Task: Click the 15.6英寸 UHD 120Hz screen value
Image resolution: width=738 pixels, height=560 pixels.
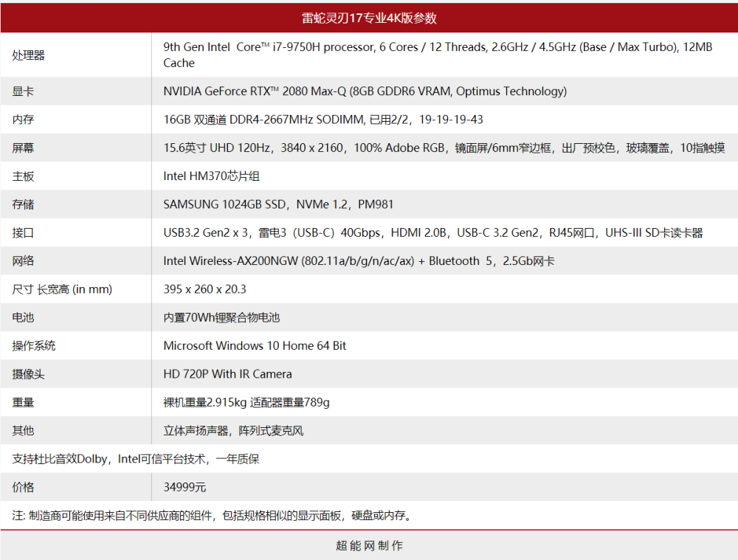Action: click(444, 148)
